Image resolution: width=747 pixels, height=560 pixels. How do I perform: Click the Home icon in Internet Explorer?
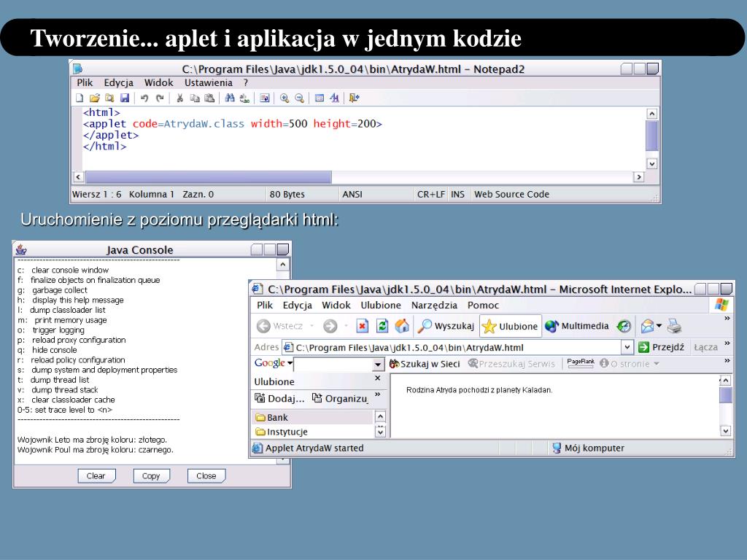coord(402,326)
